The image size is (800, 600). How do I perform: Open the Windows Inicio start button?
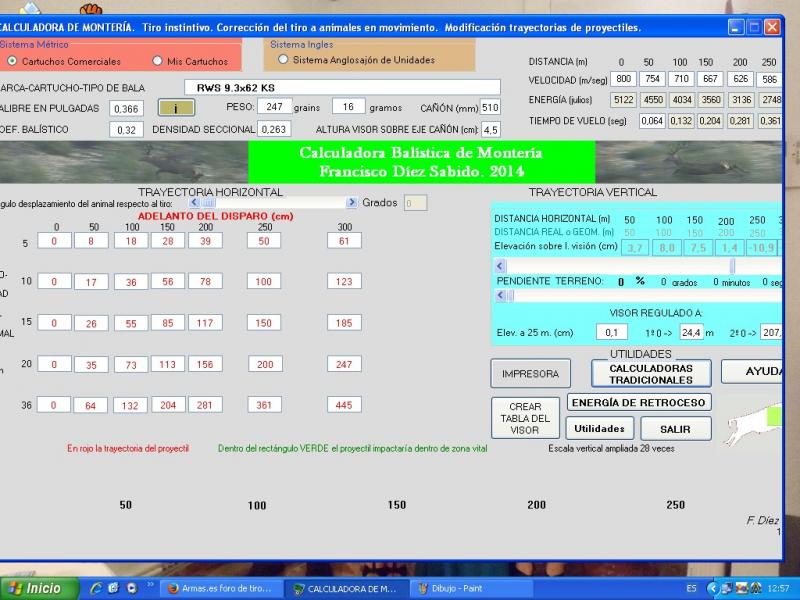click(x=35, y=588)
